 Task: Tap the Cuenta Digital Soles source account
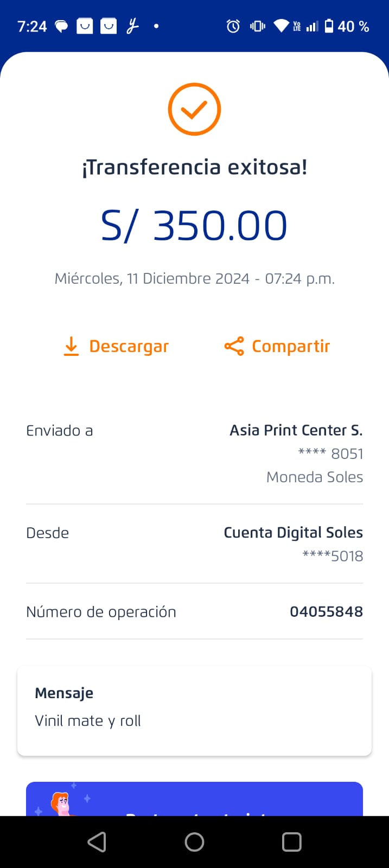(293, 533)
